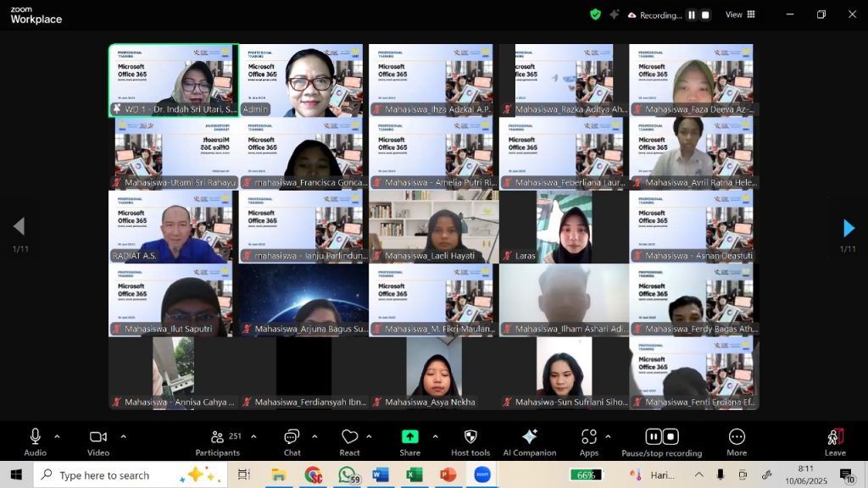Click the green encryption shield icon

click(595, 14)
